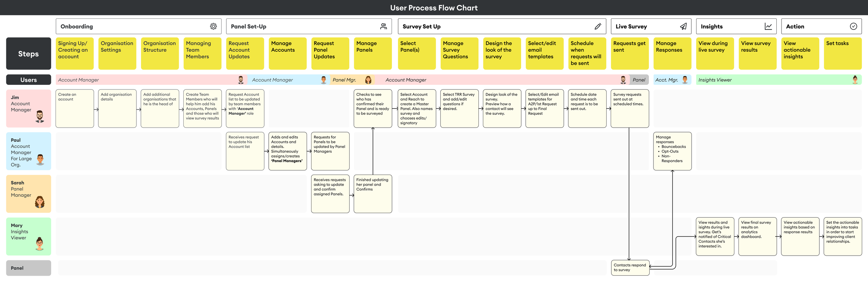Click the check circle icon in Action header
This screenshot has width=868, height=282.
853,26
